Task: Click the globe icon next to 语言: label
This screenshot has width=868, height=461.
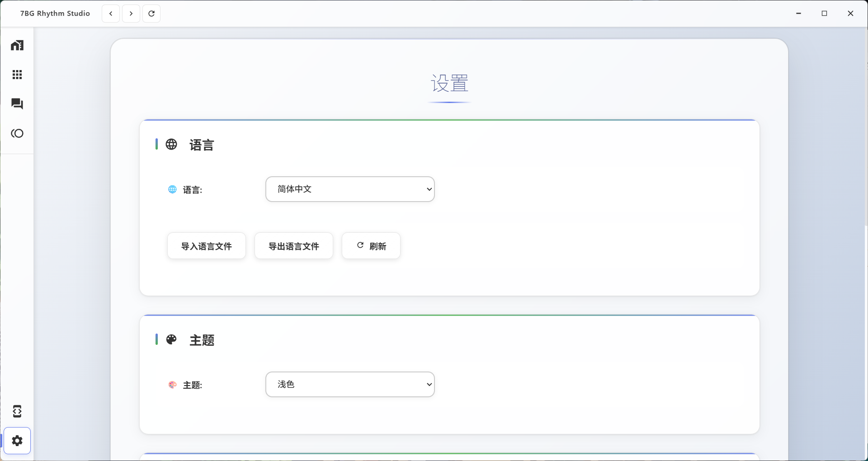Action: pyautogui.click(x=172, y=189)
